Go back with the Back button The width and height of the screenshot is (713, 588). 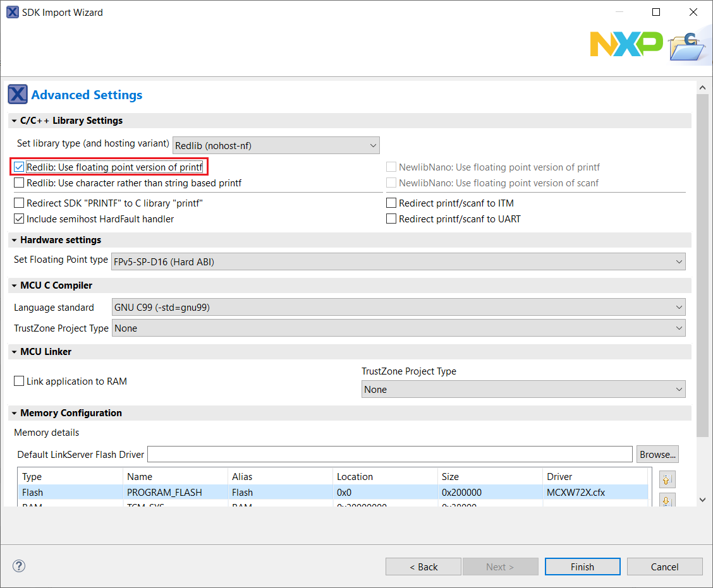tap(424, 567)
